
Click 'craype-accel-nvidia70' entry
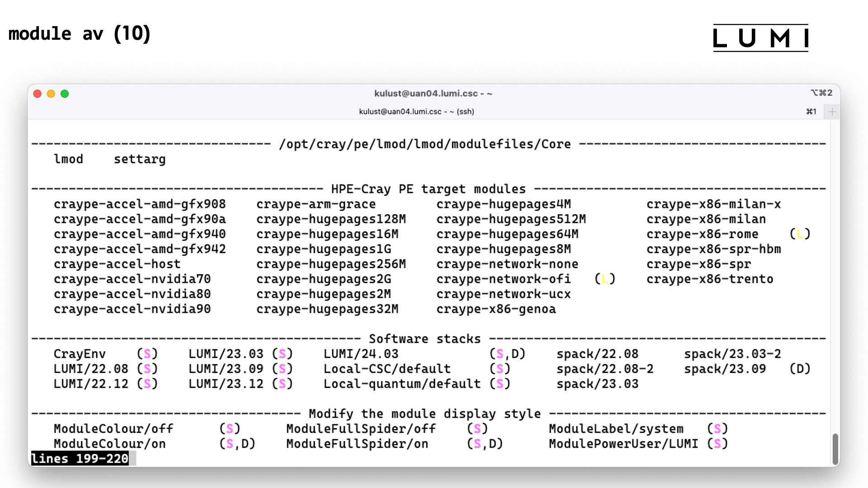[x=132, y=279]
